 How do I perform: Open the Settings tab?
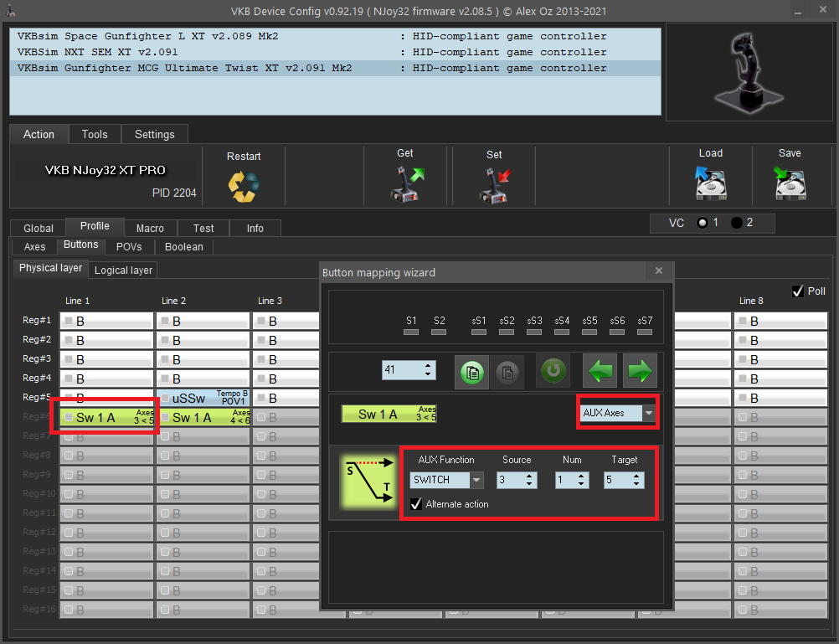pos(155,134)
